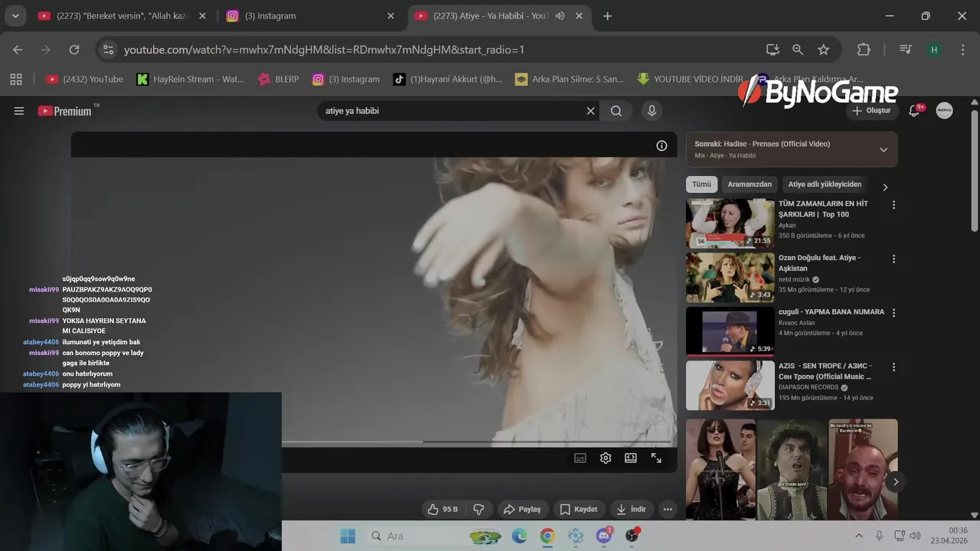980x551 pixels.
Task: Open options for AZIS SEN TROPE video
Action: 893,367
